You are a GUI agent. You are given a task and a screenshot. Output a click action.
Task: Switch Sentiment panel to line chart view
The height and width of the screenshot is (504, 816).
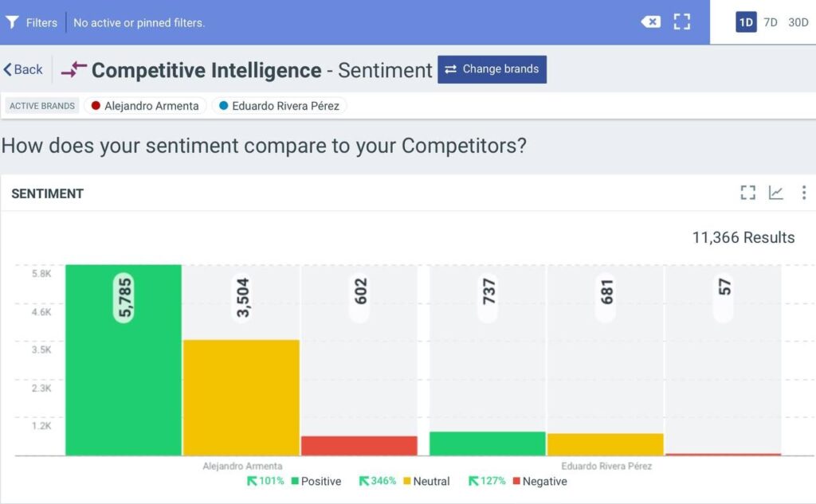(x=775, y=193)
